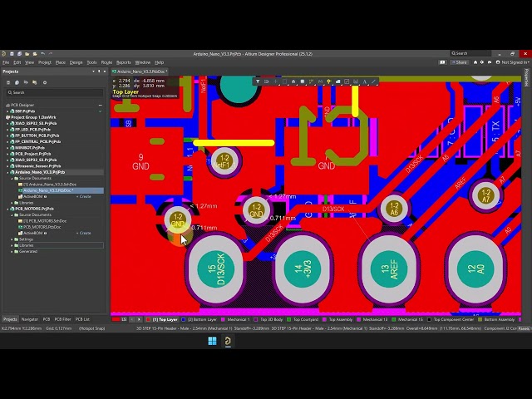Click the Open Document folder icon

27,53
